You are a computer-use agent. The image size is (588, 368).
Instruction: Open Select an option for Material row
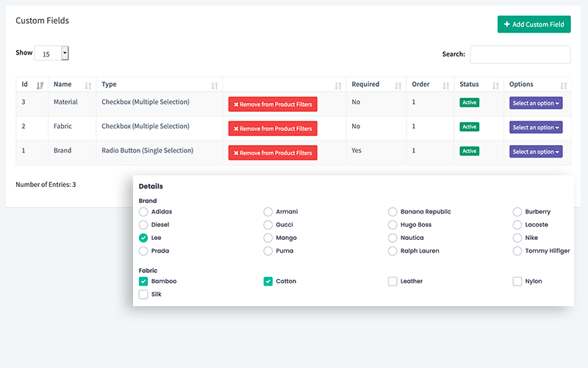point(536,103)
